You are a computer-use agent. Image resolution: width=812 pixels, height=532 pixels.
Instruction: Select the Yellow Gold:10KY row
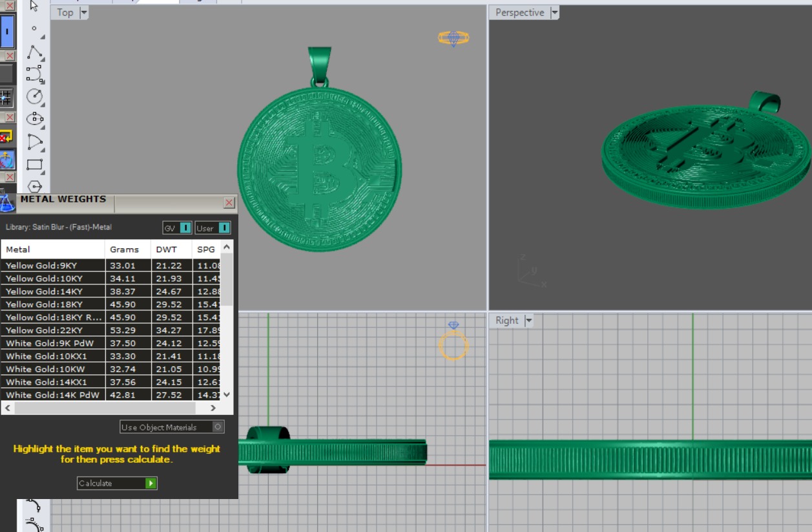coord(110,279)
